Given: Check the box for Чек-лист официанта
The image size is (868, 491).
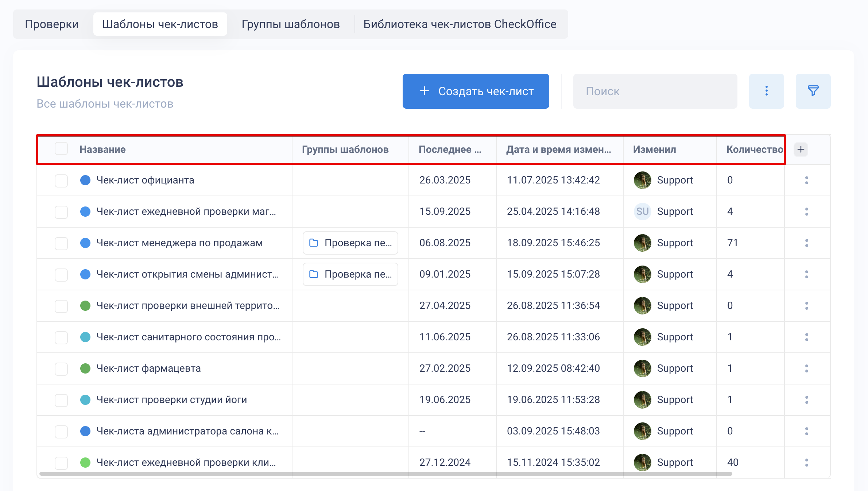Looking at the screenshot, I should pos(61,180).
